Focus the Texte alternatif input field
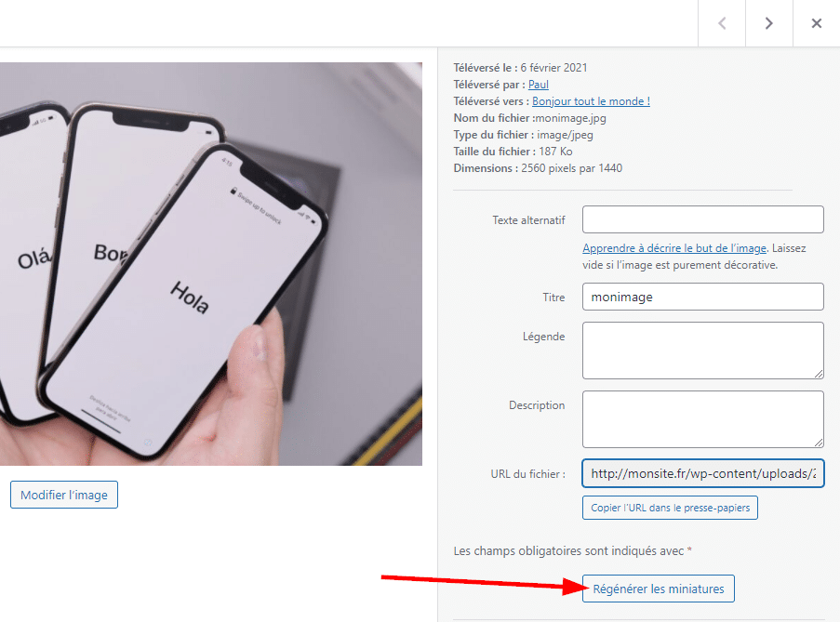The height and width of the screenshot is (622, 840). click(x=702, y=219)
